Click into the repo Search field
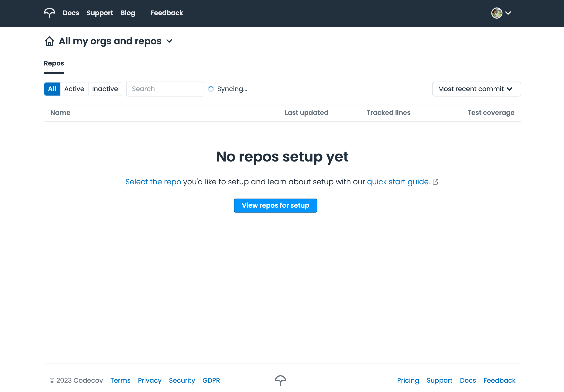This screenshot has height=392, width=564. [165, 89]
